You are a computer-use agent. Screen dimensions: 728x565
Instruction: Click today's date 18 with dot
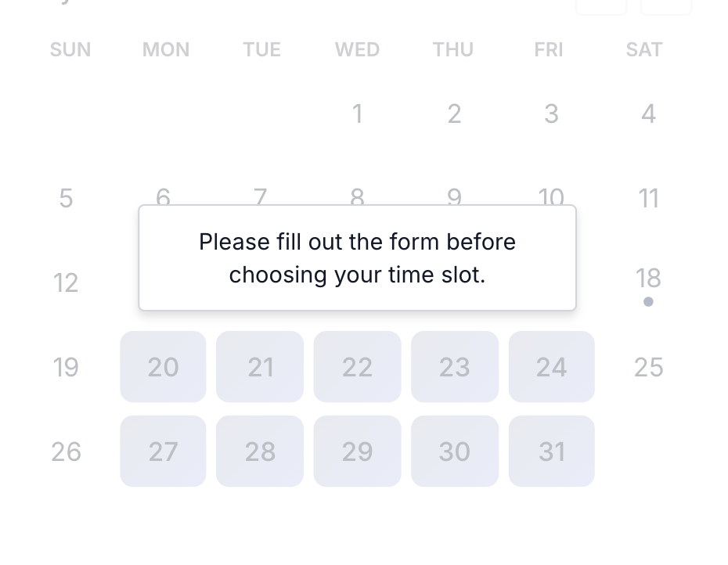[x=649, y=282]
